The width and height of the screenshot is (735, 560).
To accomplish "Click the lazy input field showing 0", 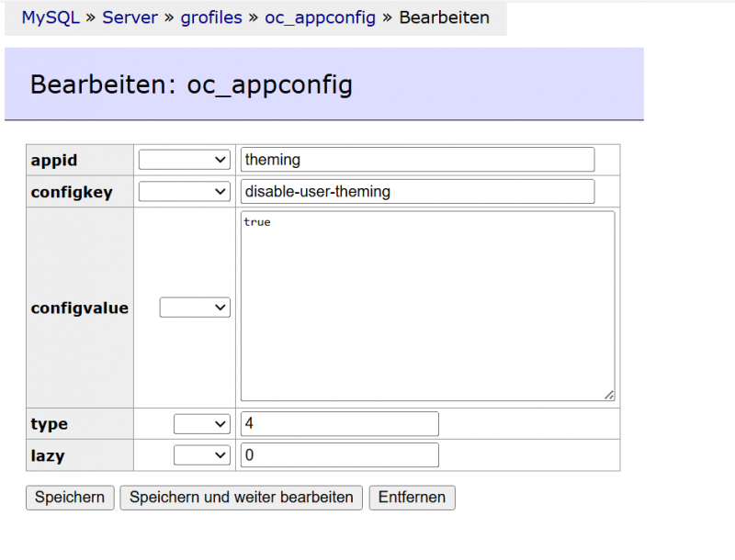I will pos(339,455).
